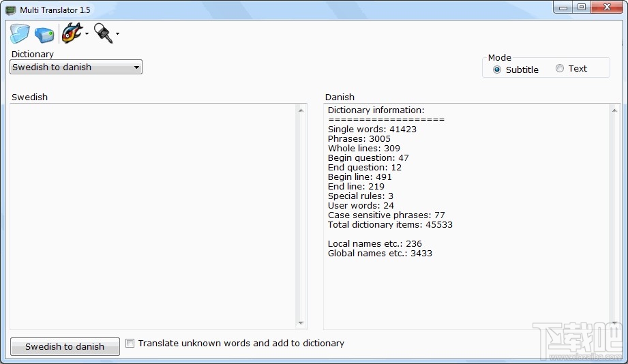Click the keys toolbar icon

click(x=104, y=33)
